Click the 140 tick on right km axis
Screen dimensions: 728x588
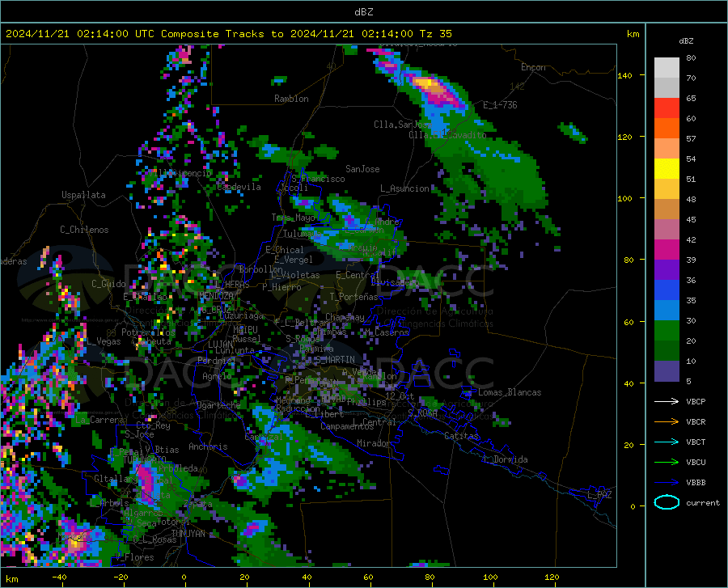[624, 75]
